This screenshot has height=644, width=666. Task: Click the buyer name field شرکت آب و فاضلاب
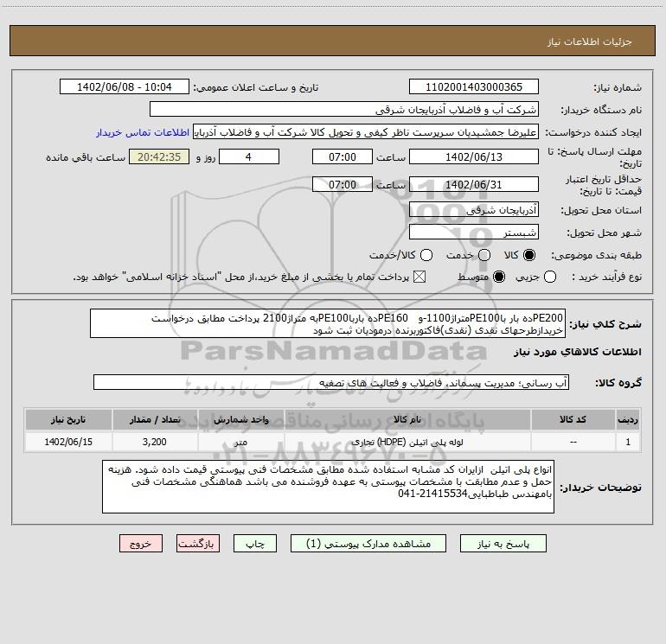coord(344,109)
